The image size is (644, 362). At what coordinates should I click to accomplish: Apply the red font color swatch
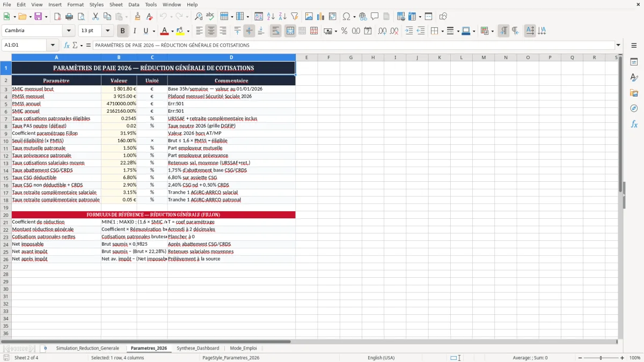[x=165, y=31]
